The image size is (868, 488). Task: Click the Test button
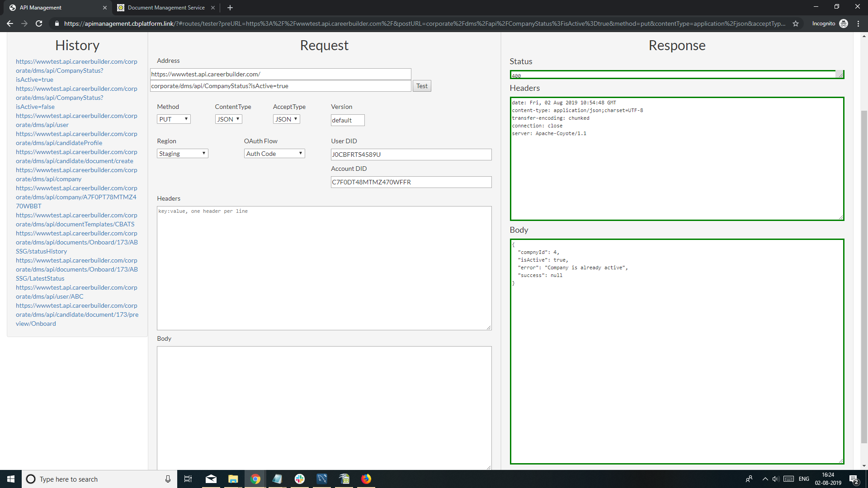(x=422, y=86)
